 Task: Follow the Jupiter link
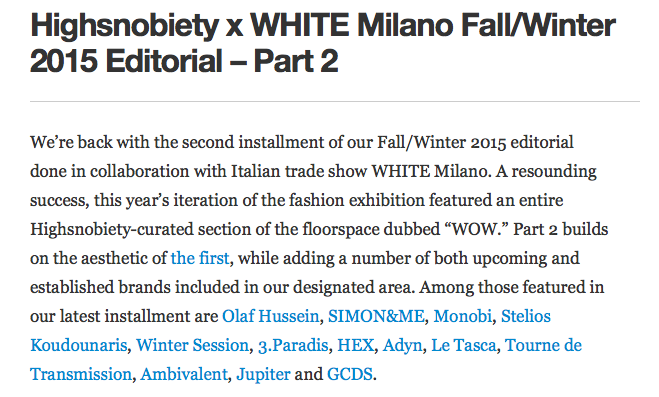(263, 375)
